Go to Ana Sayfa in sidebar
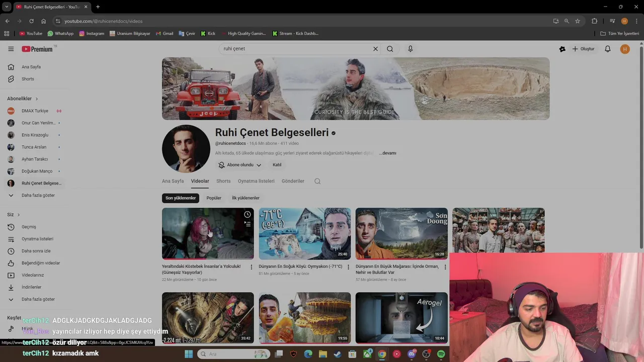The height and width of the screenshot is (362, 644). click(31, 67)
